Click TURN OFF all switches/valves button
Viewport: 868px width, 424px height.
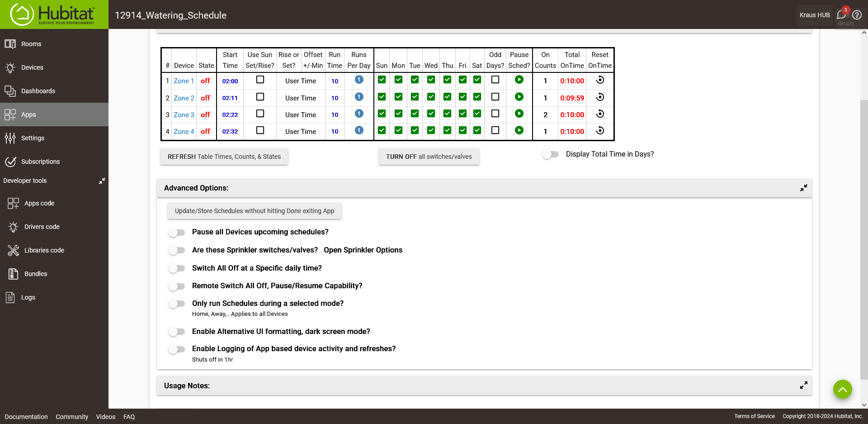(x=429, y=157)
